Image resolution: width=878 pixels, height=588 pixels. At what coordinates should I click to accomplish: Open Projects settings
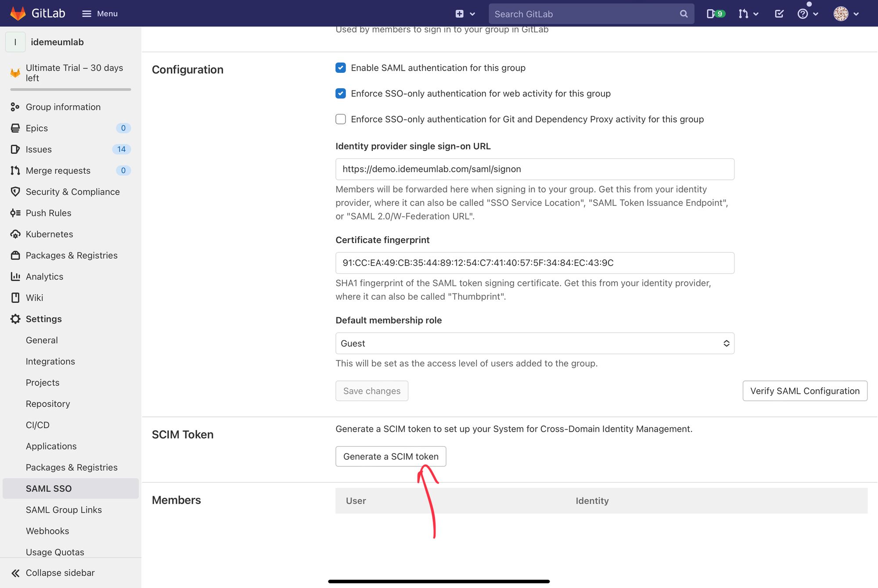click(42, 383)
